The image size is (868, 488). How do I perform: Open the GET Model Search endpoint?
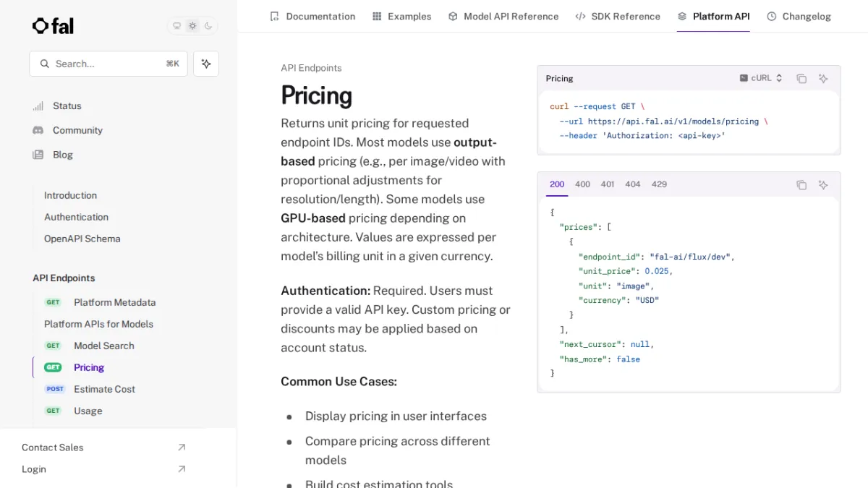point(89,346)
